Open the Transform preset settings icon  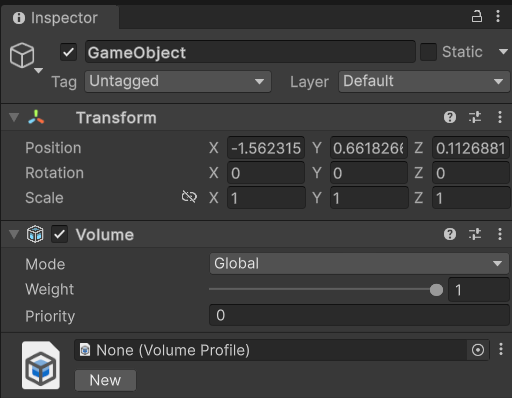point(475,117)
